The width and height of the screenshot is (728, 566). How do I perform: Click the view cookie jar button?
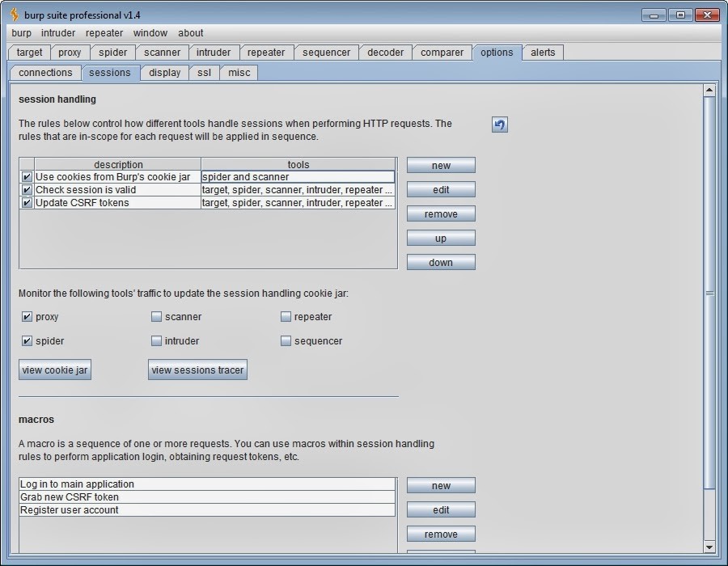pyautogui.click(x=55, y=370)
